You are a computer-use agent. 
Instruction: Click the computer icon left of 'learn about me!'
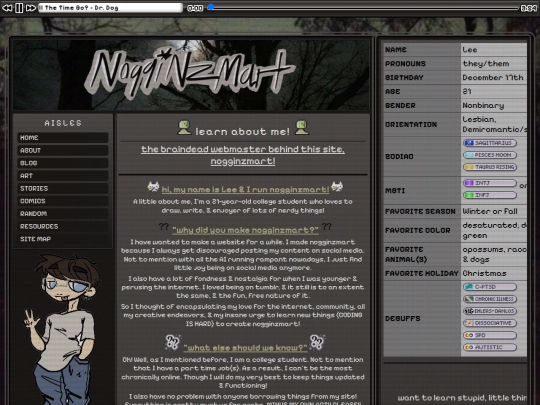click(x=185, y=127)
